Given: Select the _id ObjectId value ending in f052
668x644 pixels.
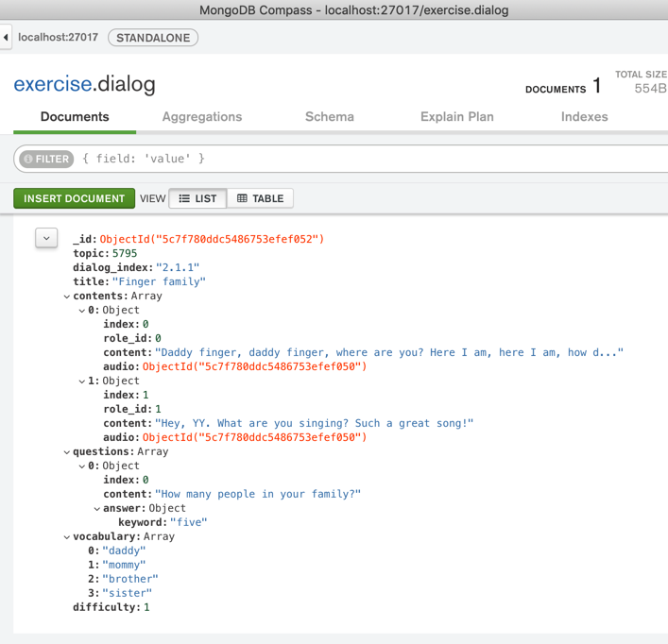Looking at the screenshot, I should click(x=213, y=239).
